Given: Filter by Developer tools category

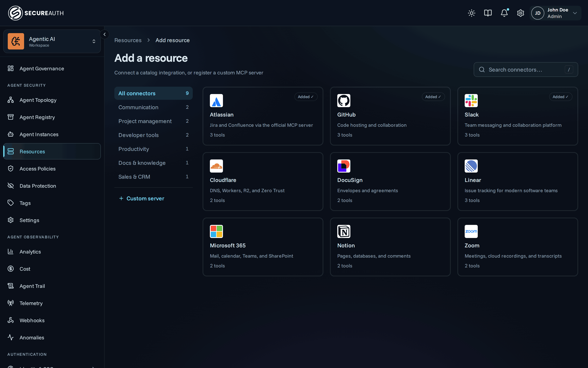Looking at the screenshot, I should tap(153, 135).
